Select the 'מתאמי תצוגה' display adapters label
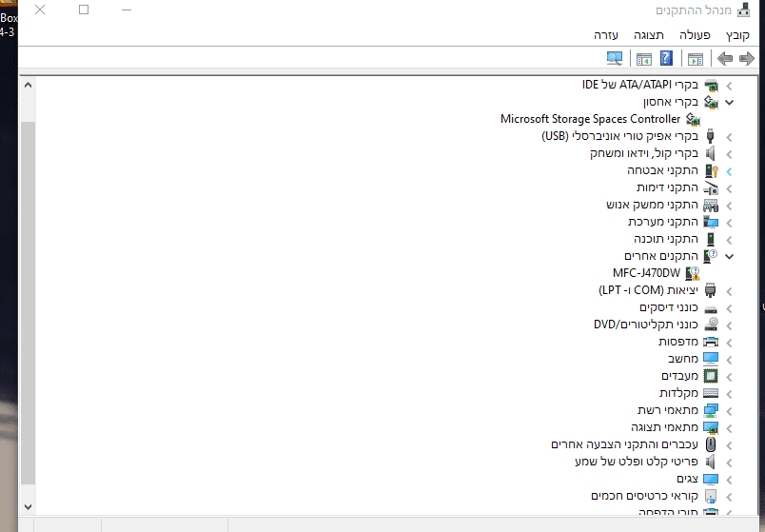 coord(664,427)
